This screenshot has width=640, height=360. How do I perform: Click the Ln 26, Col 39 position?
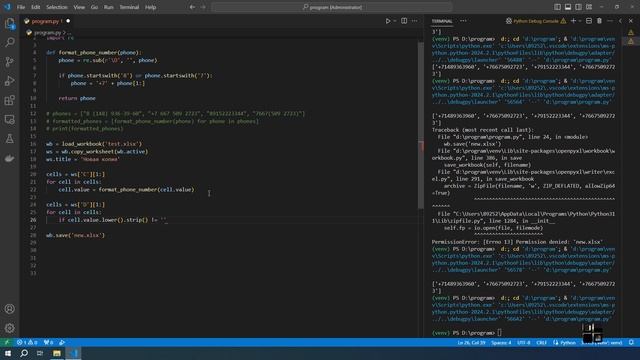pyautogui.click(x=471, y=342)
